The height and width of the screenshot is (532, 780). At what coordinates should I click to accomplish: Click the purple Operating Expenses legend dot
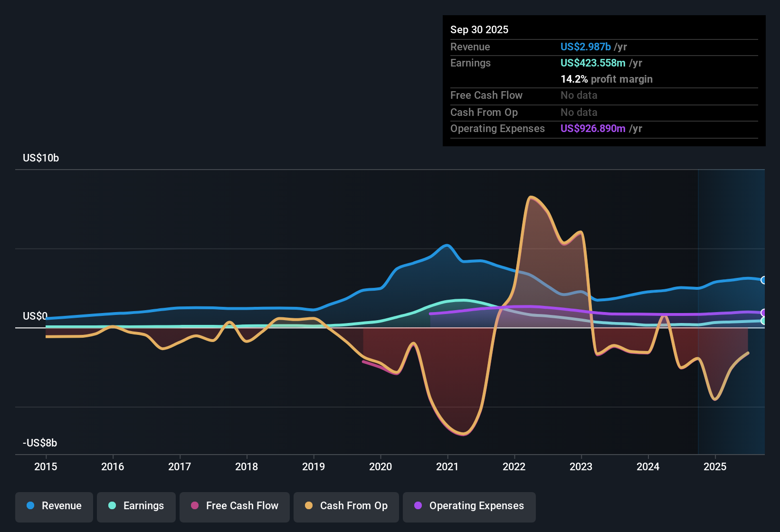pos(418,506)
